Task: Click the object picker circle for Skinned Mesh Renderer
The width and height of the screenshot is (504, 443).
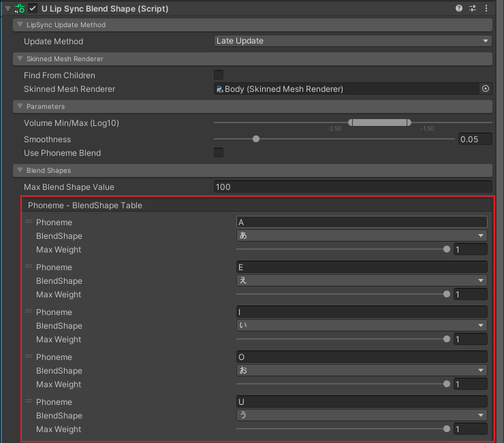Action: click(x=486, y=88)
